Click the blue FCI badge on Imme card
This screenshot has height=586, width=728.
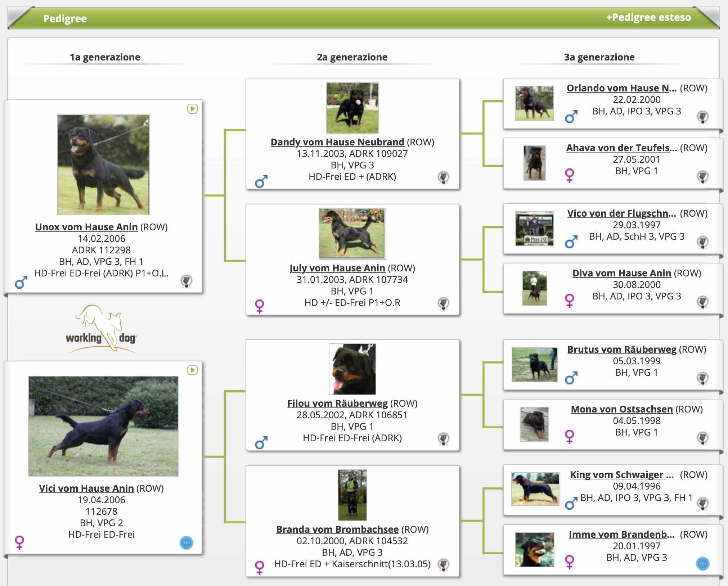(703, 564)
